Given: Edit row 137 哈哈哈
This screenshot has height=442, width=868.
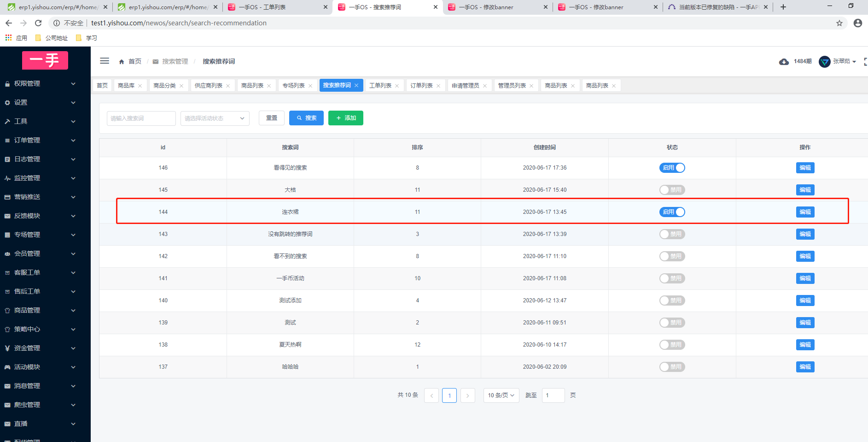Looking at the screenshot, I should pos(805,367).
